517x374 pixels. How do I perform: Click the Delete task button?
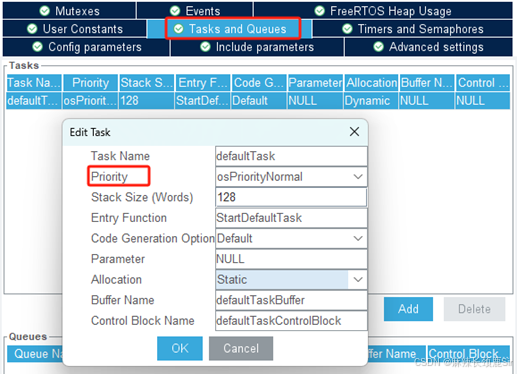[474, 309]
